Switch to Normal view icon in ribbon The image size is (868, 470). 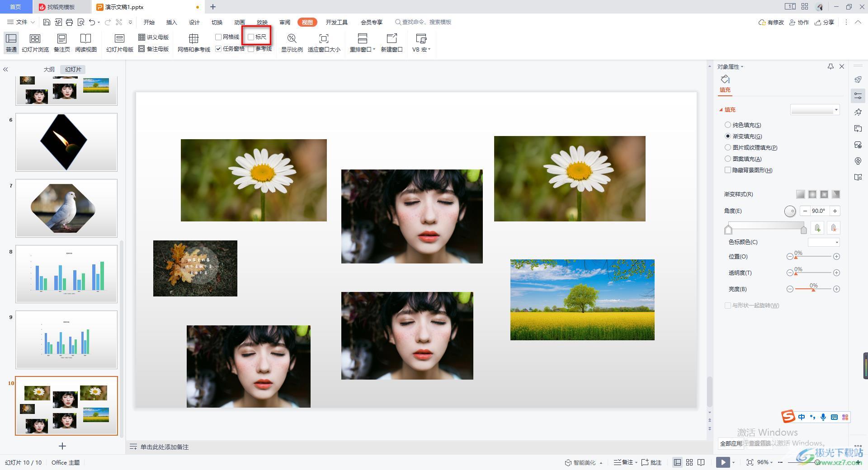point(11,43)
